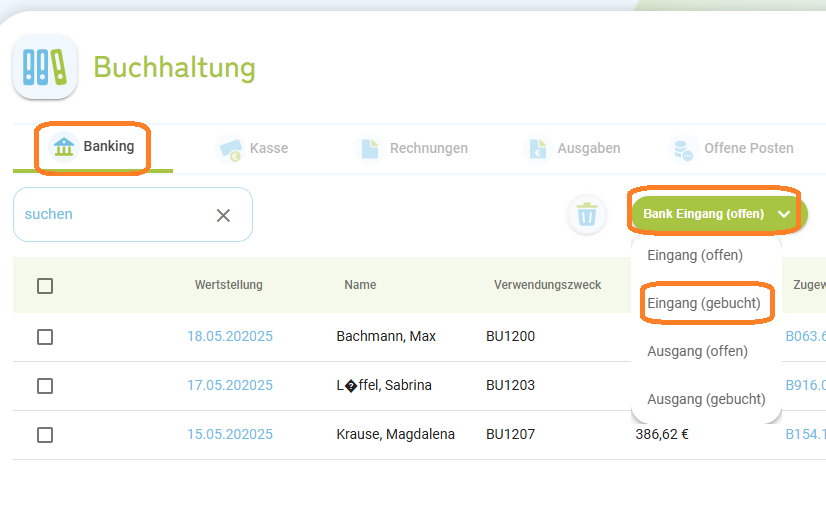
Task: Click the reference BU1203
Action: [x=510, y=385]
